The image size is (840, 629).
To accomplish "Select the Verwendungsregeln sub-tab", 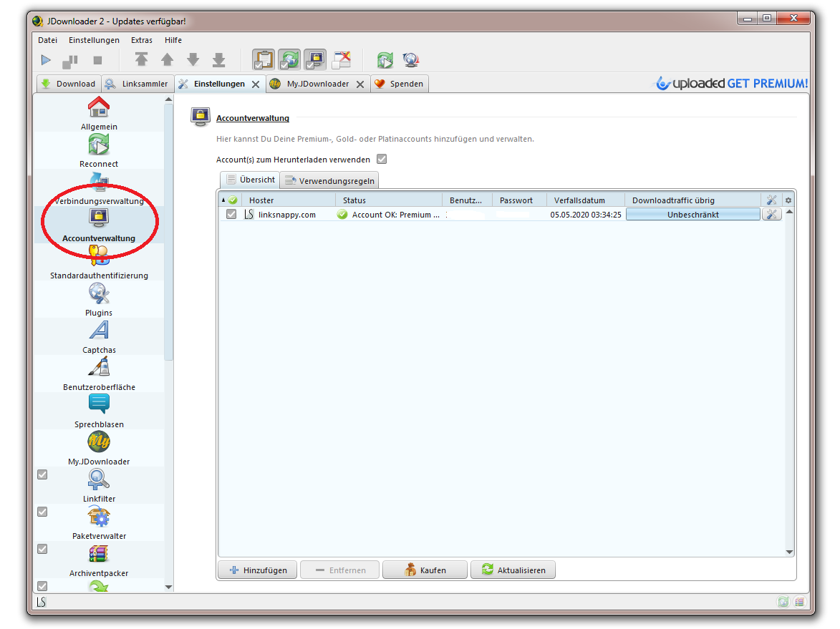I will pyautogui.click(x=329, y=181).
